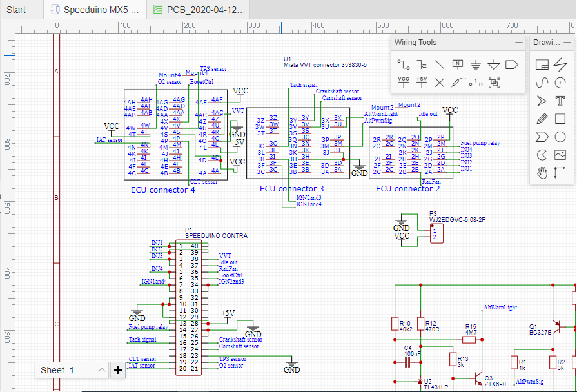Place the triangle ground net flag

click(x=493, y=64)
